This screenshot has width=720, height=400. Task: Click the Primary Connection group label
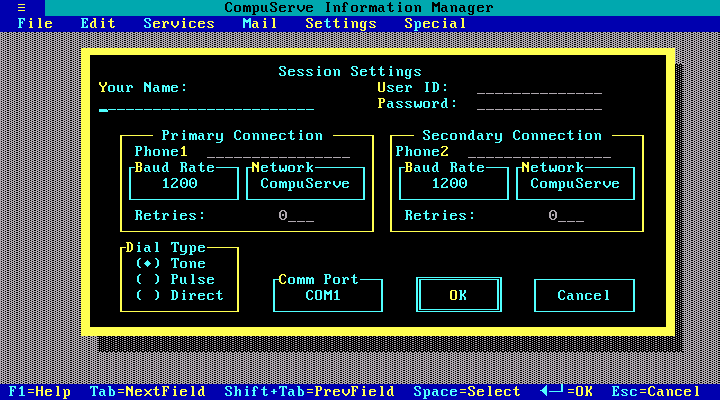(x=242, y=135)
